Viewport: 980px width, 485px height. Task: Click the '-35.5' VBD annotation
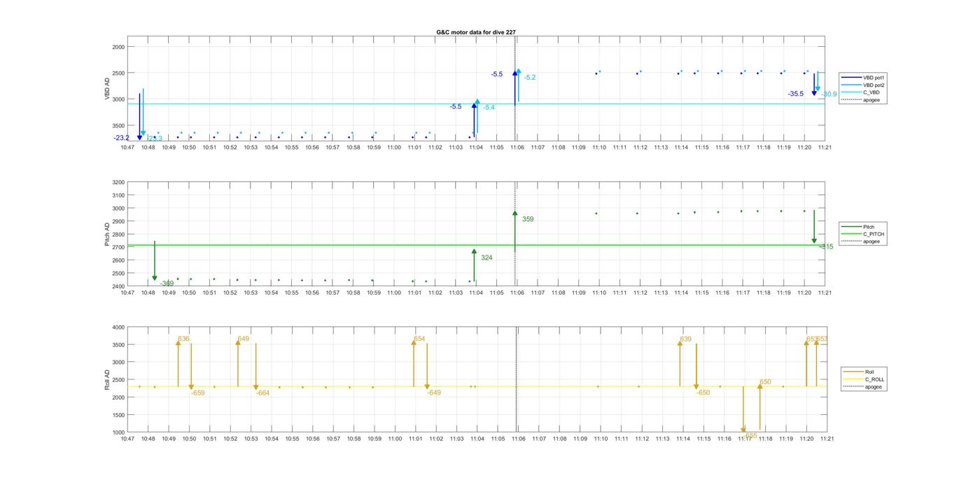pos(795,94)
